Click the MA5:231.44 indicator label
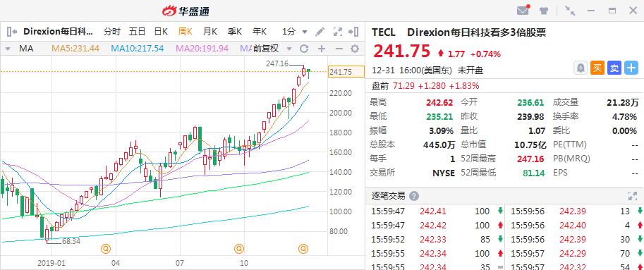This screenshot has width=644, height=270. pos(75,49)
